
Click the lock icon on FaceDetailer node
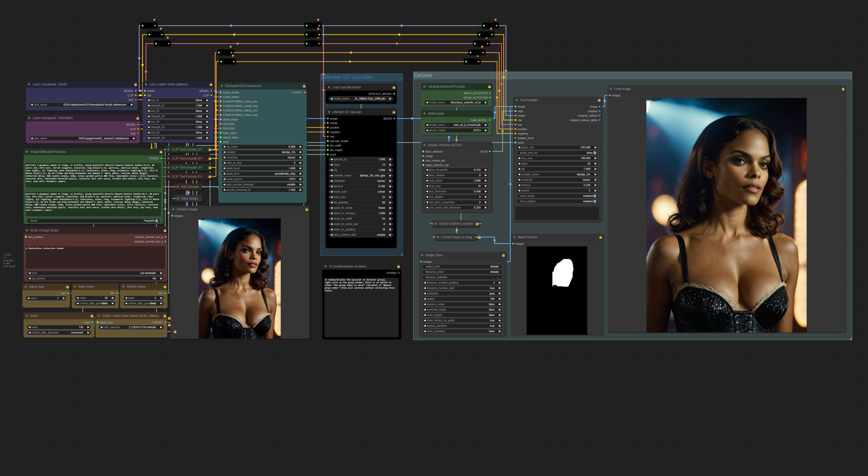(x=599, y=100)
